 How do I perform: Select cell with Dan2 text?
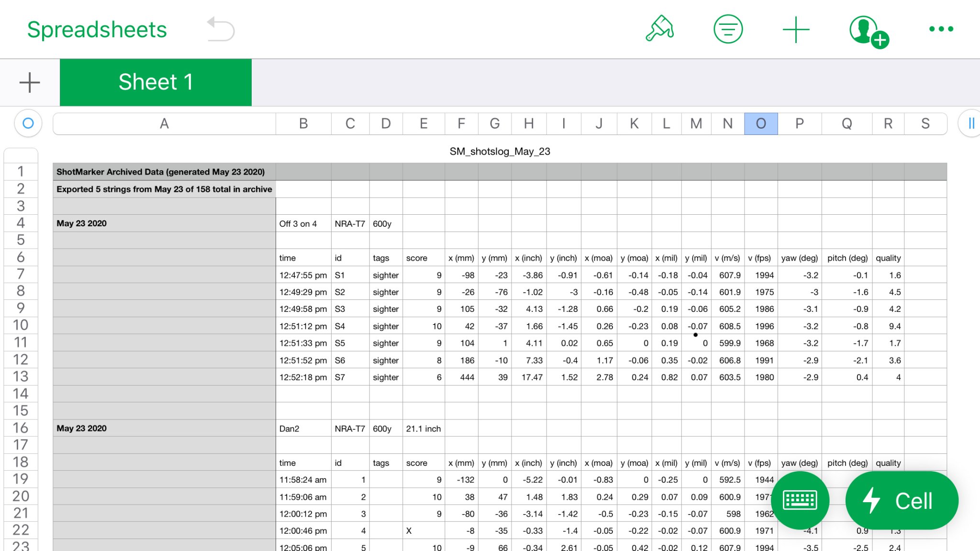tap(303, 429)
